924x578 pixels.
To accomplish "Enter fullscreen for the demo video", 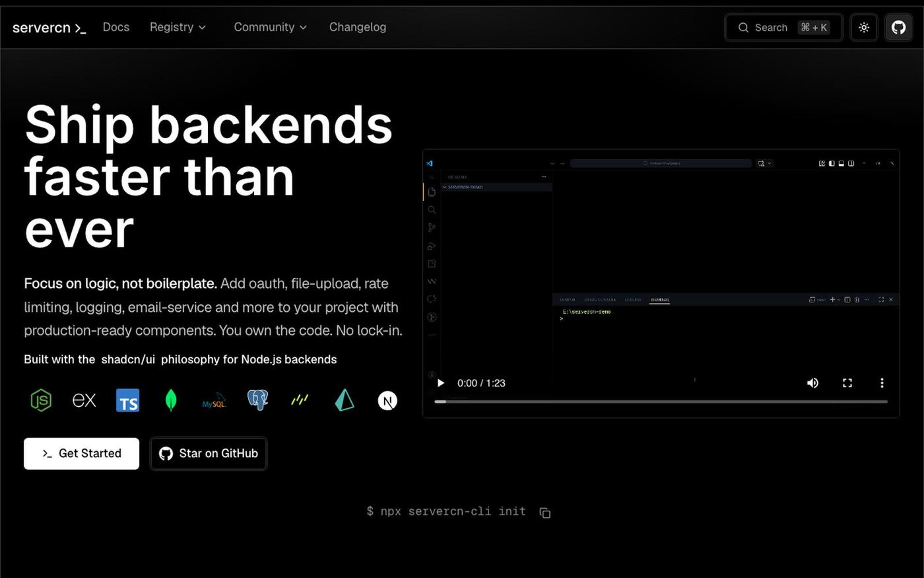I will coord(847,383).
